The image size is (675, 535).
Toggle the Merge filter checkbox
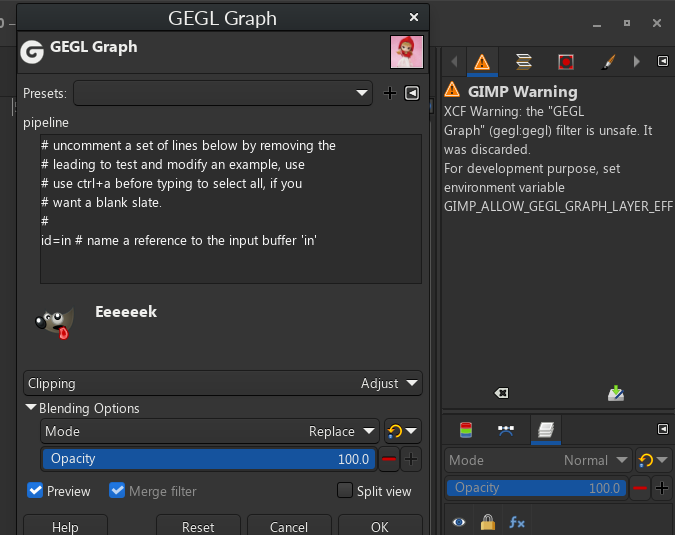(x=117, y=490)
